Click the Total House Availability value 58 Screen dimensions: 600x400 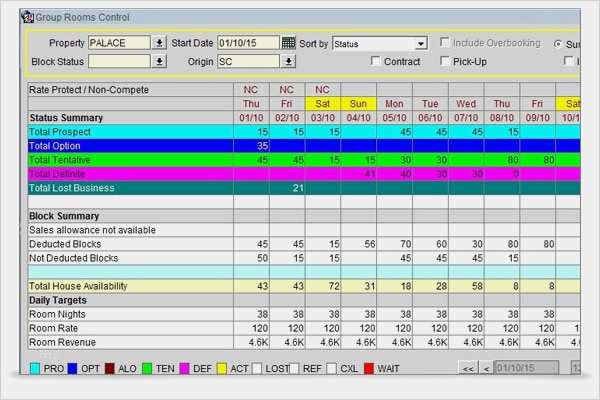(477, 286)
